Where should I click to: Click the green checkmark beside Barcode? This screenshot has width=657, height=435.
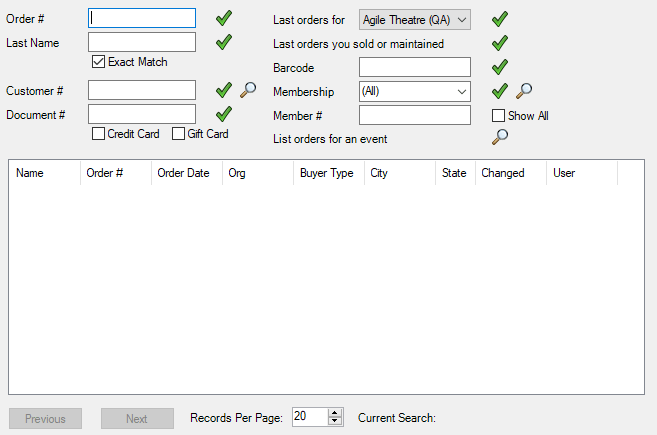pyautogui.click(x=500, y=67)
